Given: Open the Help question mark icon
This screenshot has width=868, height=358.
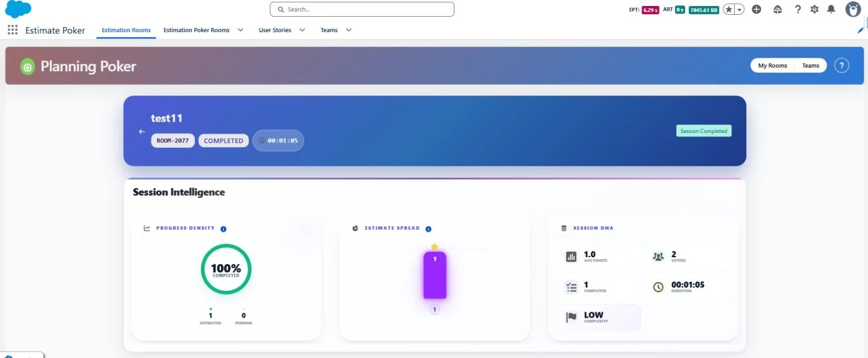Looking at the screenshot, I should [x=797, y=9].
